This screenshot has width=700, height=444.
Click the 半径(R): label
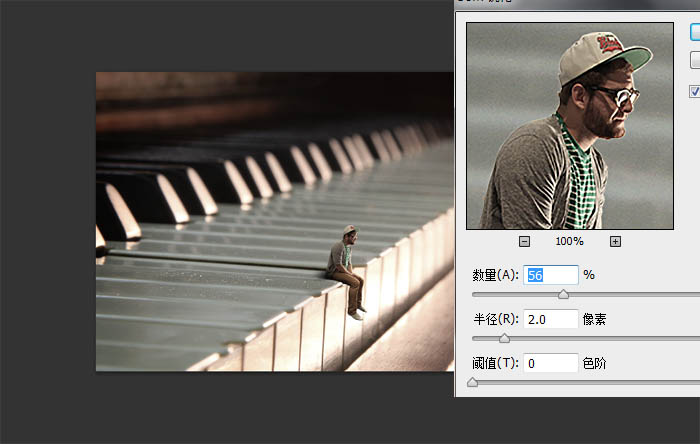pos(496,320)
